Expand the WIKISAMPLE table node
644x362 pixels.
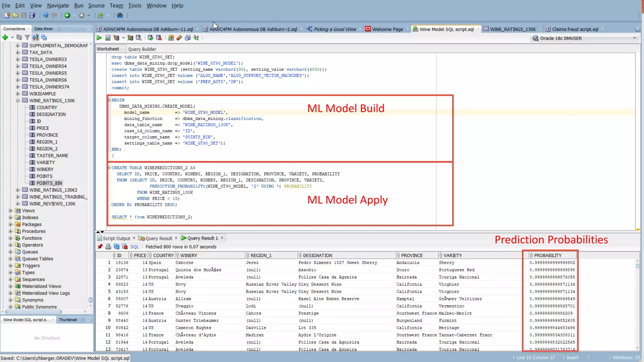point(18,94)
